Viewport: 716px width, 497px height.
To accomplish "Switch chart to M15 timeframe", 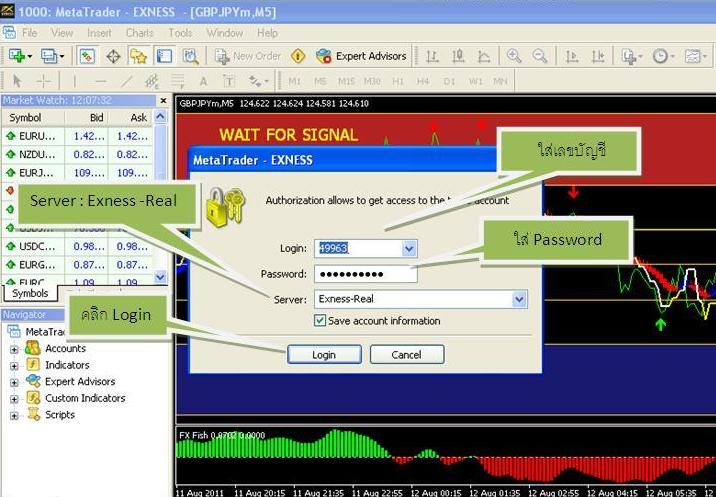I will pos(346,81).
